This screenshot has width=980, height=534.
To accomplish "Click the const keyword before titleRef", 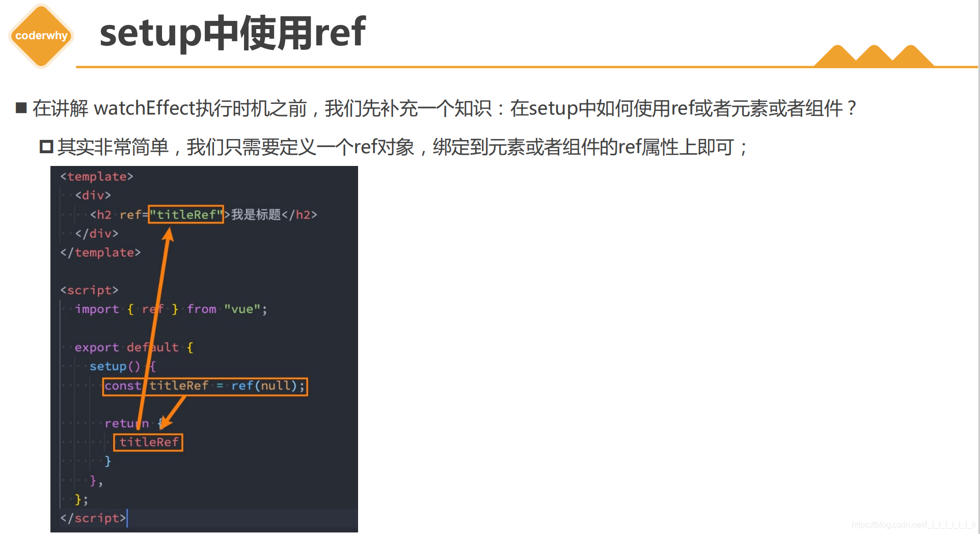I will [123, 385].
